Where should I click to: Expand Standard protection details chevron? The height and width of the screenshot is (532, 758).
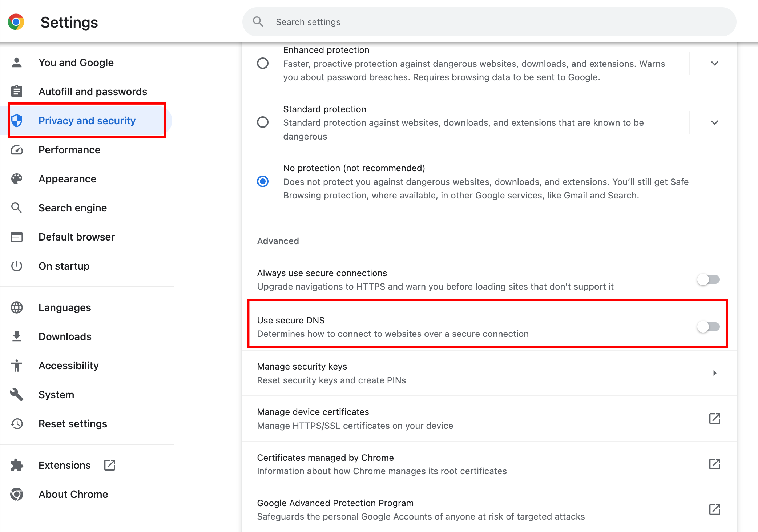click(714, 122)
